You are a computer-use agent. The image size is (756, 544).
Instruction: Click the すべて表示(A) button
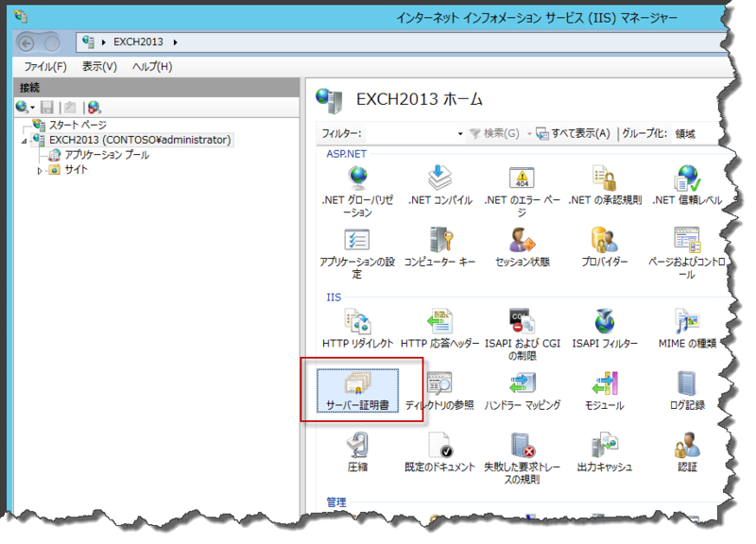[x=573, y=133]
